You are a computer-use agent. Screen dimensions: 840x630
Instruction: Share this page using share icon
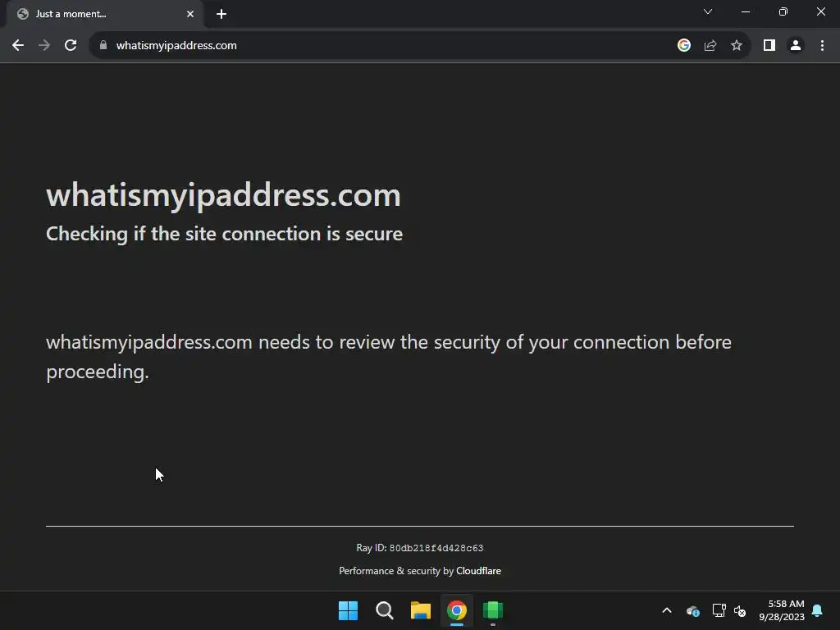tap(710, 46)
